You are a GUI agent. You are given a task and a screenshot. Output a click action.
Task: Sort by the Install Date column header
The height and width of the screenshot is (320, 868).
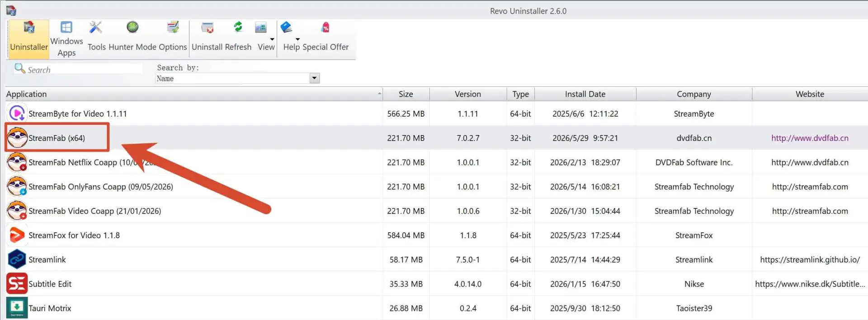click(585, 94)
